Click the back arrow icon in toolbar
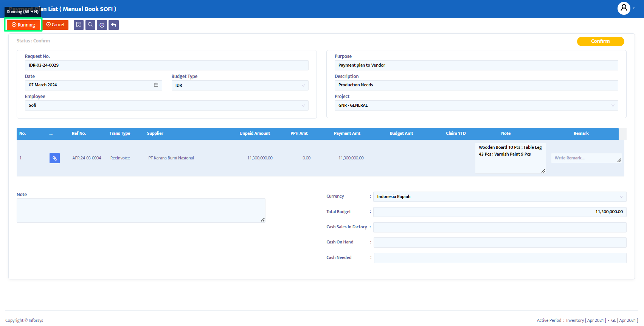The width and height of the screenshot is (644, 326). (114, 25)
